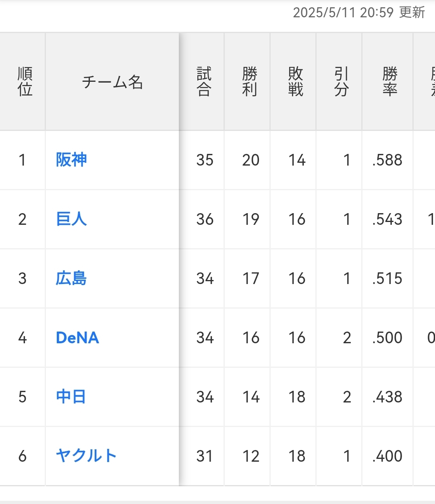Image resolution: width=435 pixels, height=504 pixels.
Task: Click the 2025/5/11 20:59 更新 timestamp
Action: pyautogui.click(x=359, y=13)
